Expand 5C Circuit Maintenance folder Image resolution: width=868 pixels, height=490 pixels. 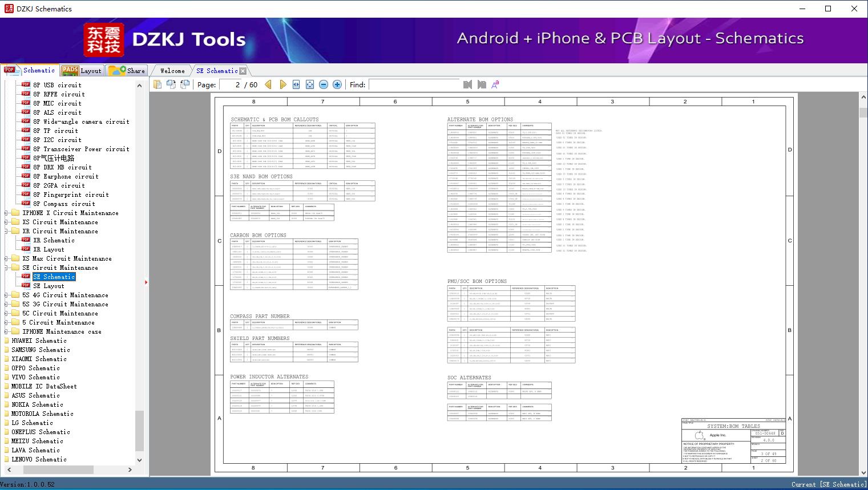[6, 314]
